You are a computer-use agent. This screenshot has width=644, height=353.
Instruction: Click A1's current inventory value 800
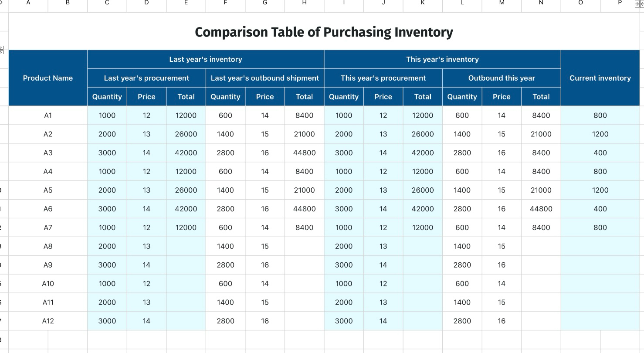click(x=600, y=115)
